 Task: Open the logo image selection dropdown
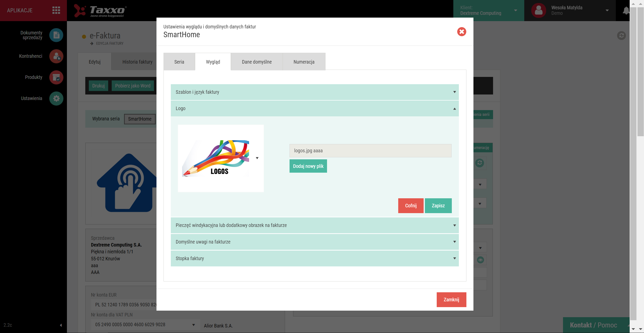(257, 158)
